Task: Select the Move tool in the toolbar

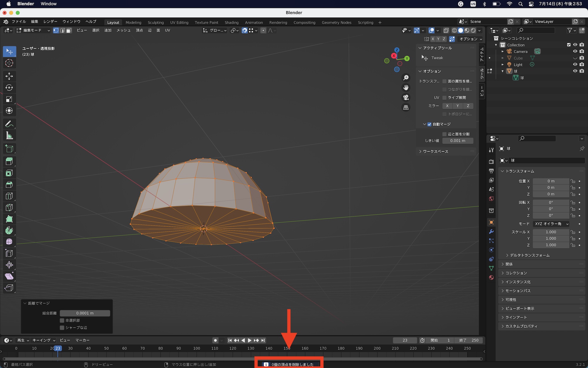Action: [9, 76]
